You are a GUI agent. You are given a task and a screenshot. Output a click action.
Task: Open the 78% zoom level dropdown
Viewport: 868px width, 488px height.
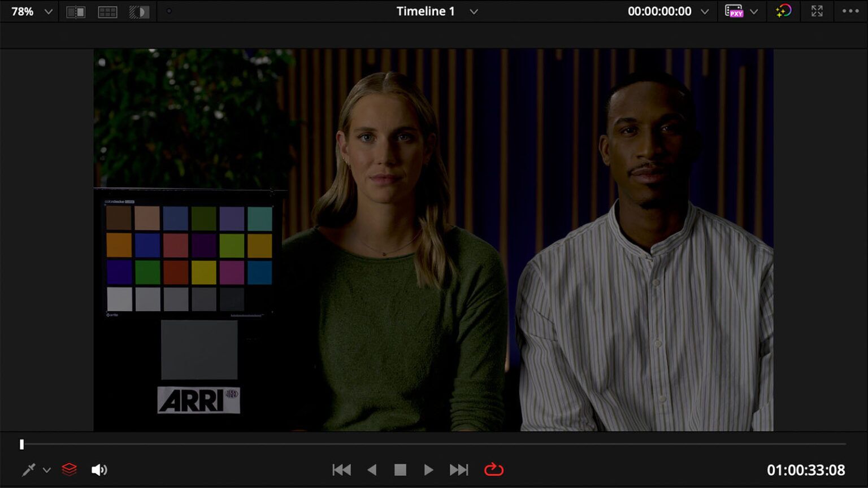pos(29,11)
